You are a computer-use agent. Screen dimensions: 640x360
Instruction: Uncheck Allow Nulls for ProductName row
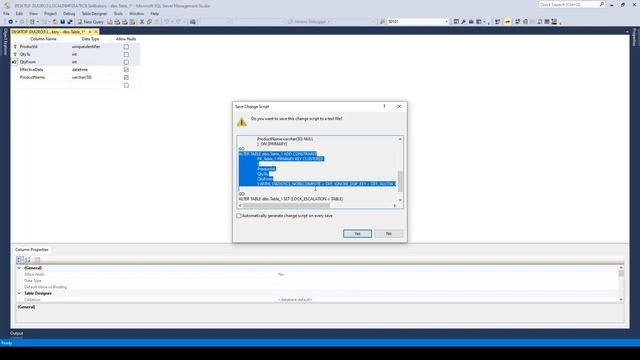[126, 78]
